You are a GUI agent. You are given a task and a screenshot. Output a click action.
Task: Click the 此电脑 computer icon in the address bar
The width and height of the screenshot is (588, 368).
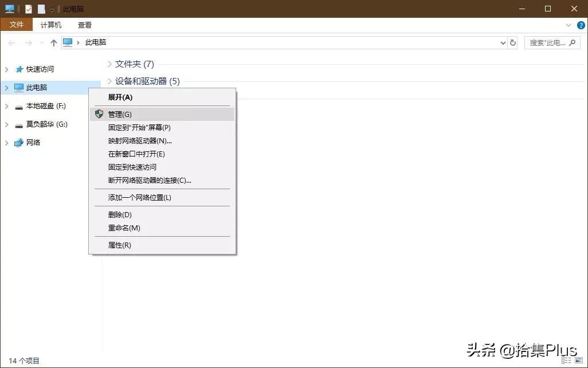pos(68,42)
